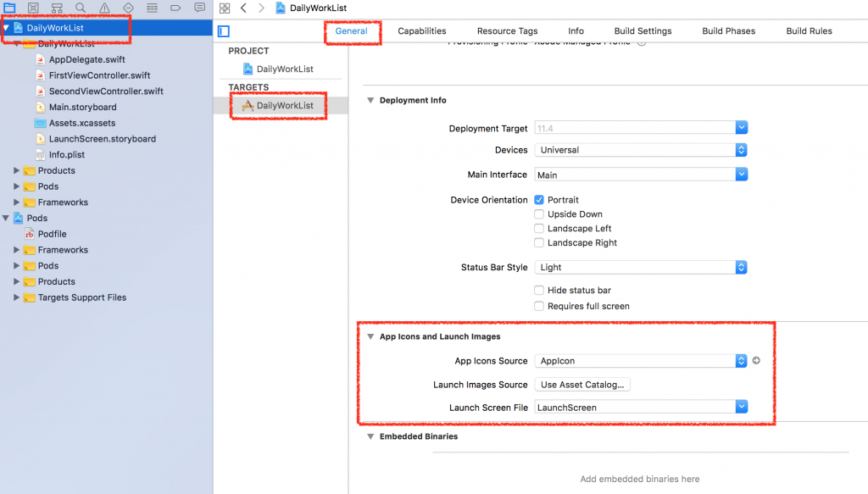Open the Issue navigator warning icon

pyautogui.click(x=104, y=8)
